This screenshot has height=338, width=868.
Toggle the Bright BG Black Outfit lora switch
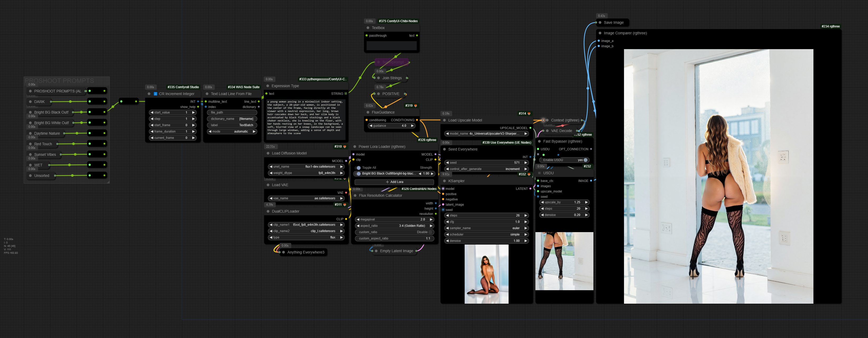[x=358, y=174]
